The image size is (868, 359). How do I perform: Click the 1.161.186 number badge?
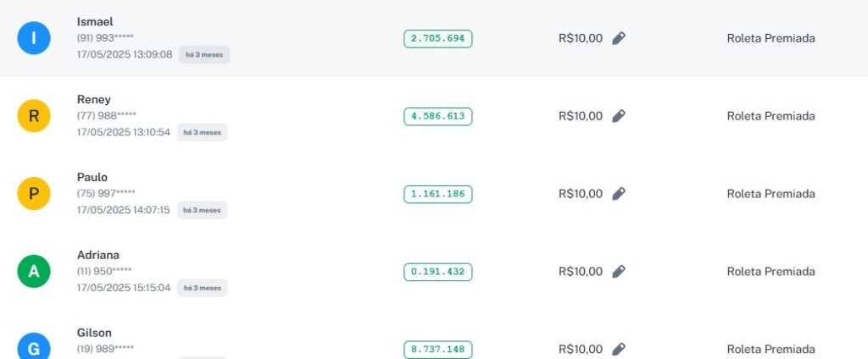click(x=437, y=194)
